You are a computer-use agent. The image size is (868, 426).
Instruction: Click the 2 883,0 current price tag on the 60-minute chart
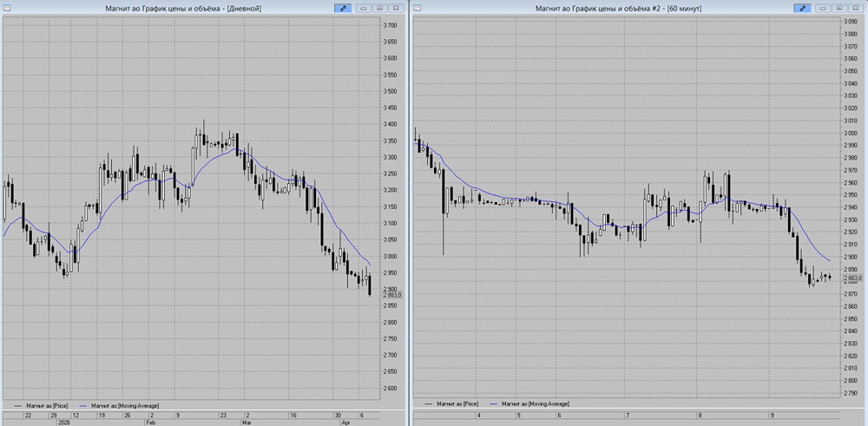point(852,278)
